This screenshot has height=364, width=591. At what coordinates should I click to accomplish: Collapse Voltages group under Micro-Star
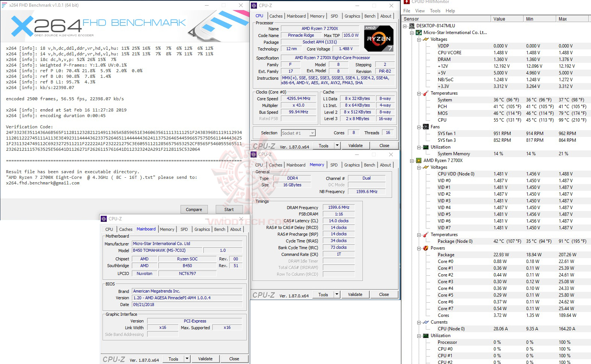tap(419, 40)
